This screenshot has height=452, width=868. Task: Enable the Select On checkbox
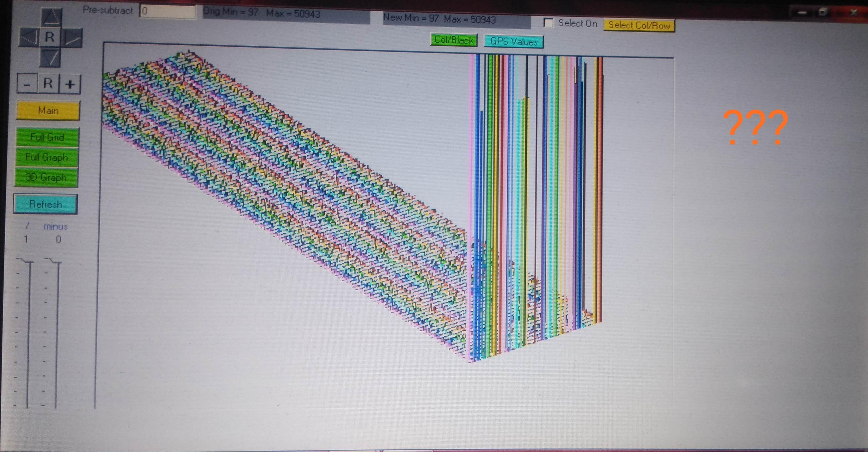548,23
